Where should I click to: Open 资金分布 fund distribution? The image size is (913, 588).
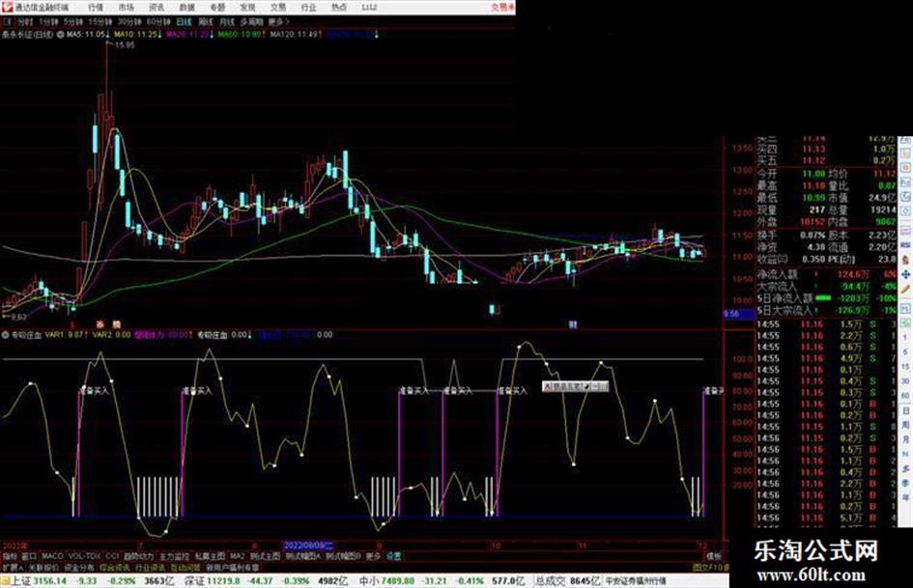tap(78, 567)
